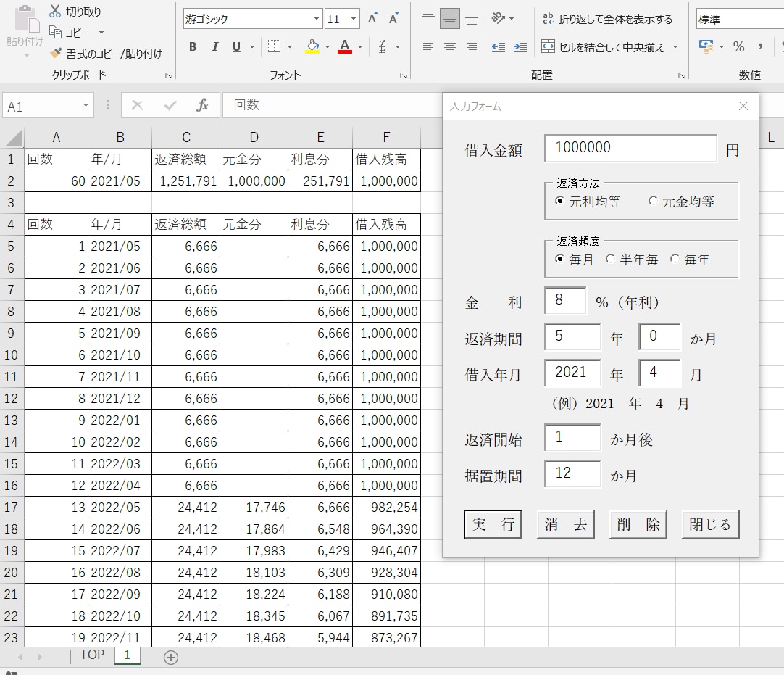Screen dimensions: 784x675
Task: Click the insert function fx icon
Action: coord(202,105)
